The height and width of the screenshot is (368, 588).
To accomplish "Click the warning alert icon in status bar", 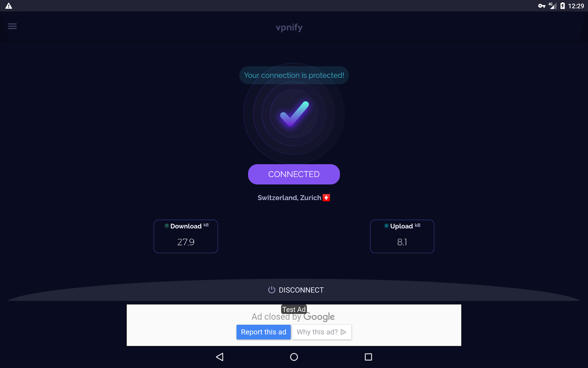I will 8,6.
